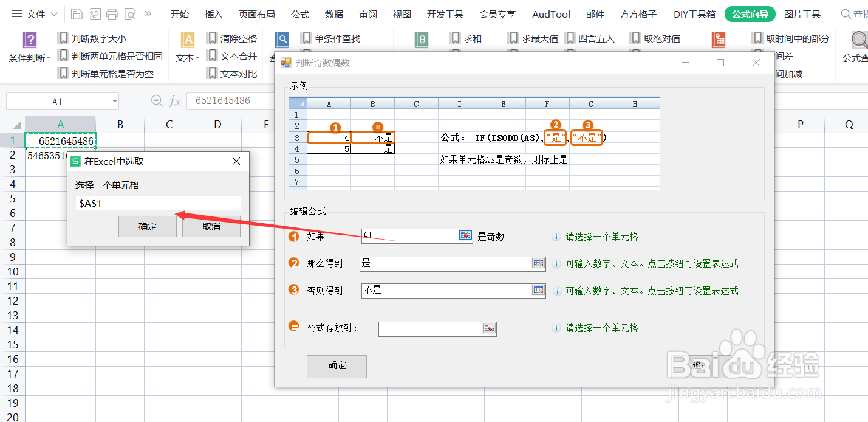Open the Name Box dropdown arrow

coord(114,102)
